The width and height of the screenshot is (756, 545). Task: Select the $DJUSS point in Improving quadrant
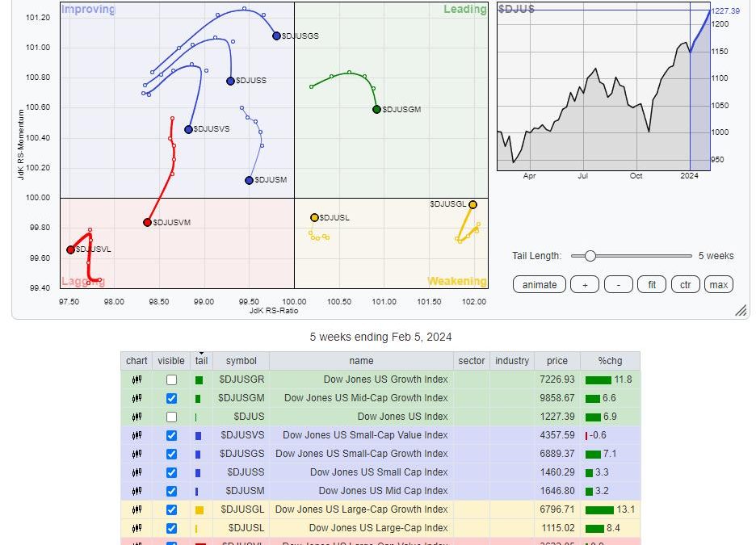(230, 81)
